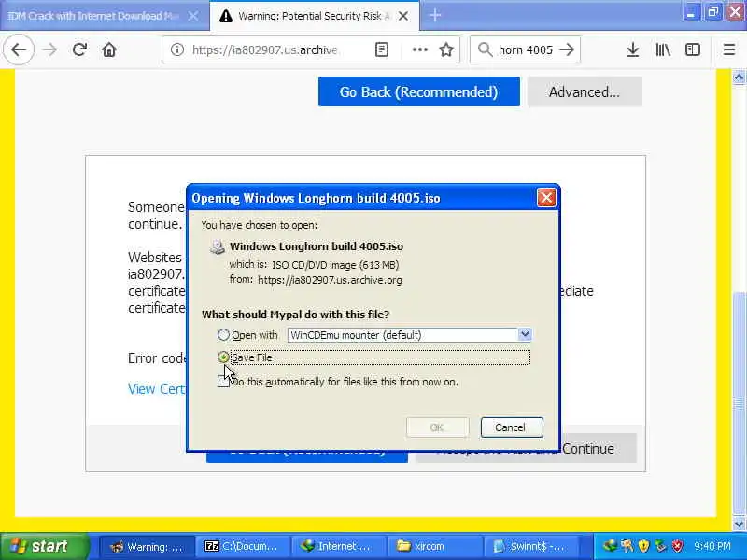Click the first system tray icon
Viewport: 747px width, 560px height.
[x=610, y=546]
